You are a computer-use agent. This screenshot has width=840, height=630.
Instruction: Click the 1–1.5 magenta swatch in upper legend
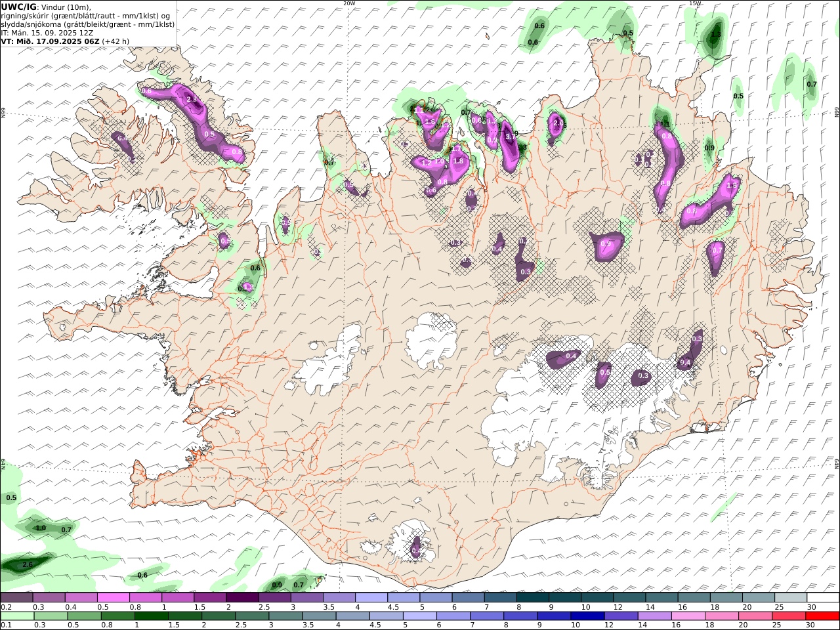(178, 598)
